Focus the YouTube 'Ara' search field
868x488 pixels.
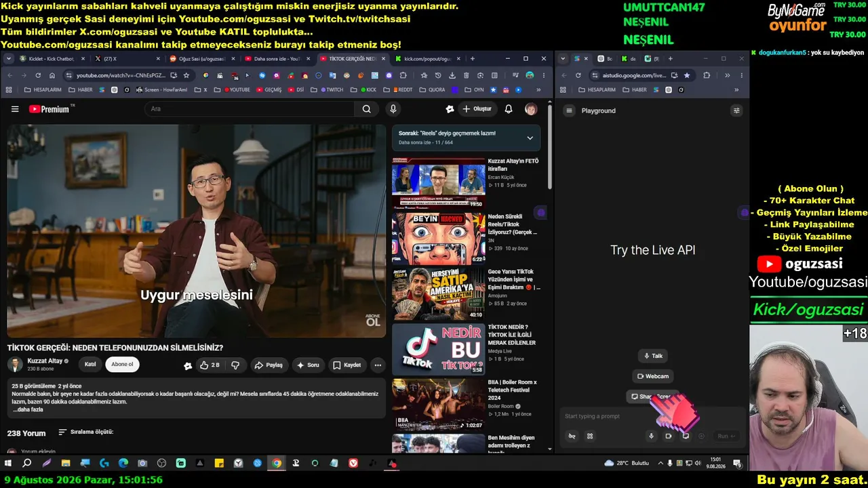click(x=250, y=109)
